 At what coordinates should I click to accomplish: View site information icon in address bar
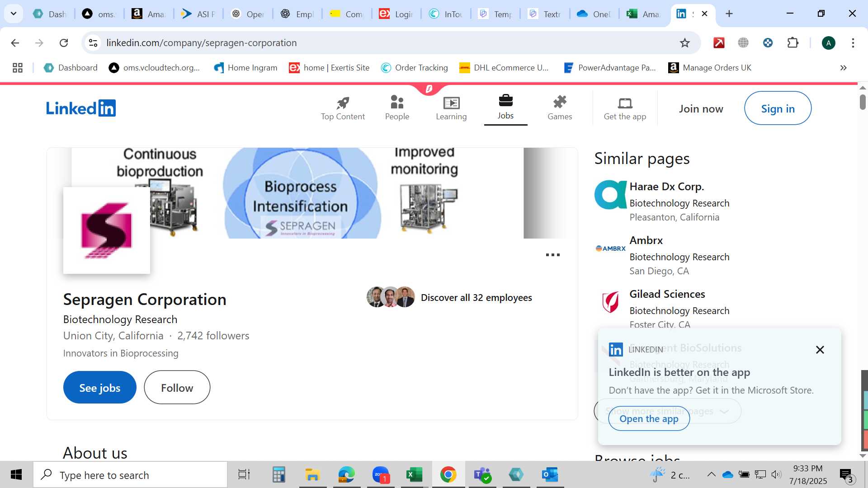coord(93,43)
